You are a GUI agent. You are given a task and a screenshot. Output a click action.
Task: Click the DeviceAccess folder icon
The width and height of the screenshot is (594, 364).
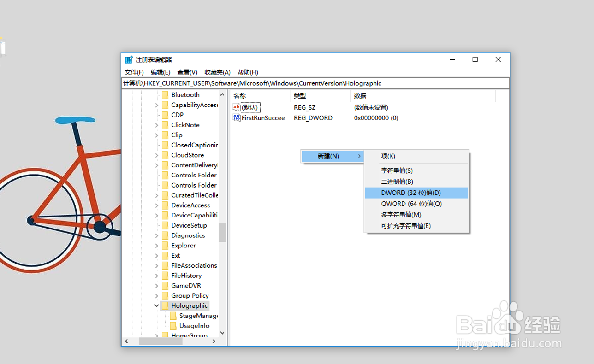click(165, 205)
